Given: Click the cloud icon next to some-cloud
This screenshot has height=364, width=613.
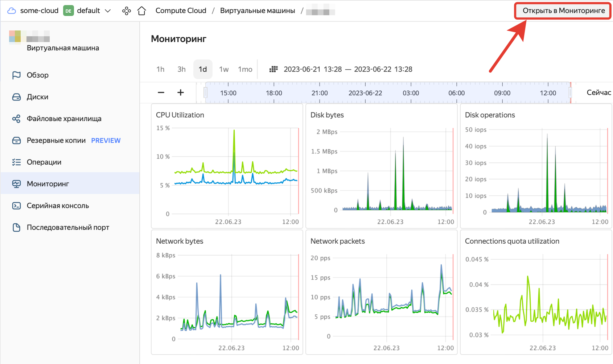Looking at the screenshot, I should pos(12,11).
